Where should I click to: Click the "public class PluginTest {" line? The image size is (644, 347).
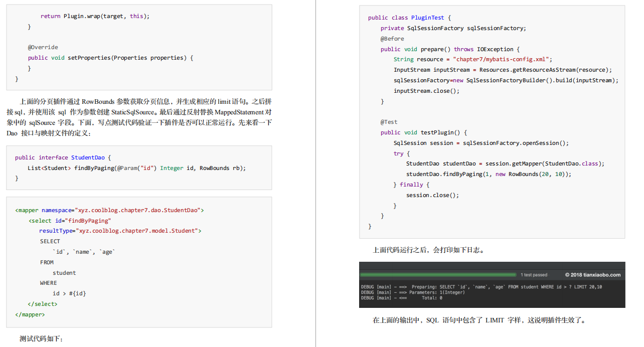coord(410,18)
